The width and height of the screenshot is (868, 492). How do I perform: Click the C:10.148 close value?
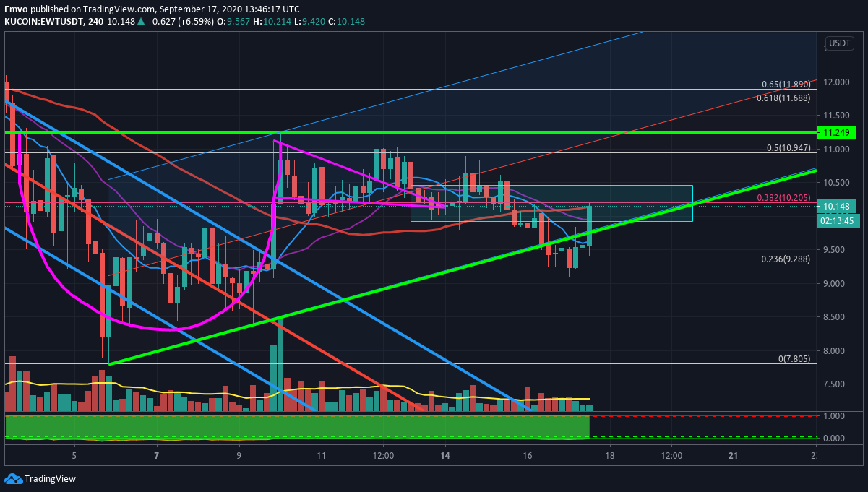click(x=346, y=21)
